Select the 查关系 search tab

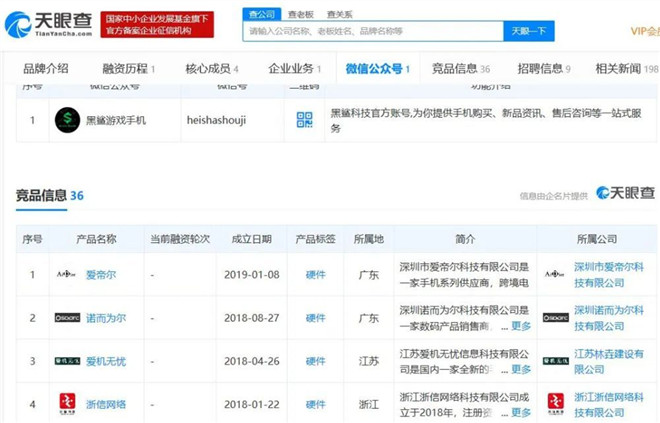point(340,15)
